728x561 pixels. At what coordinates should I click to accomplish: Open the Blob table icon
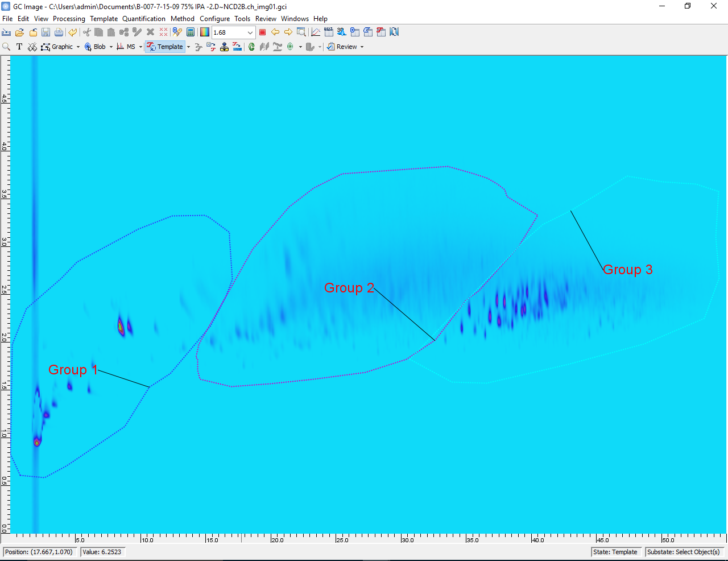[x=355, y=32]
